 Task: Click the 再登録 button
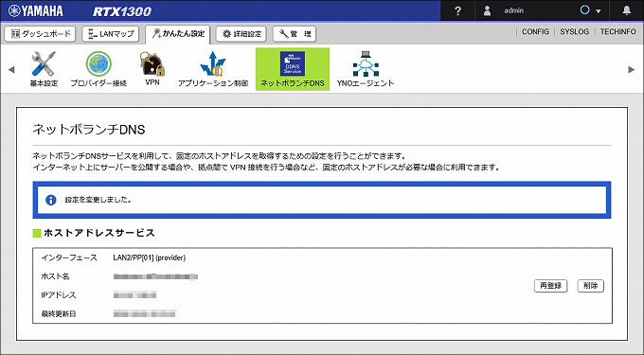[551, 286]
